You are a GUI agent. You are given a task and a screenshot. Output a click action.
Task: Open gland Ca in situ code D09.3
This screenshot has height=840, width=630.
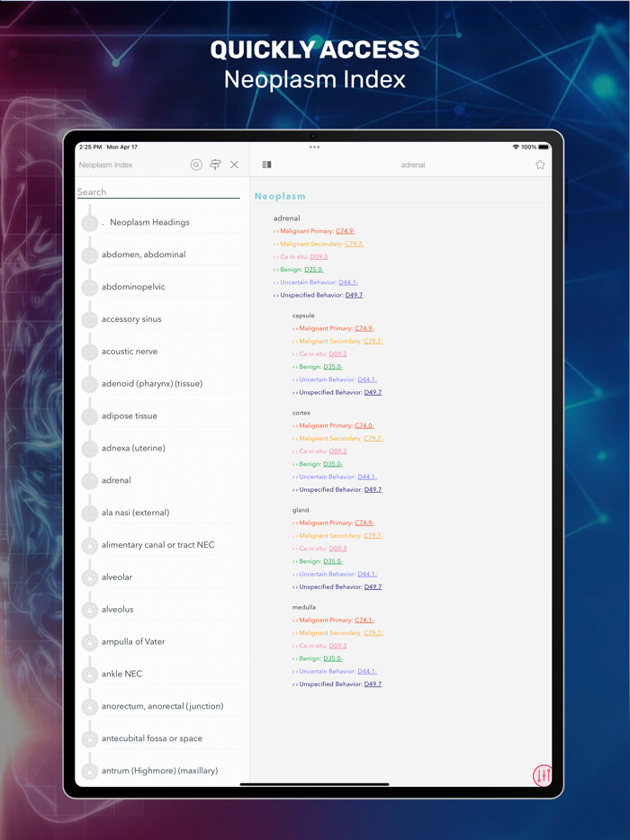[x=337, y=549]
